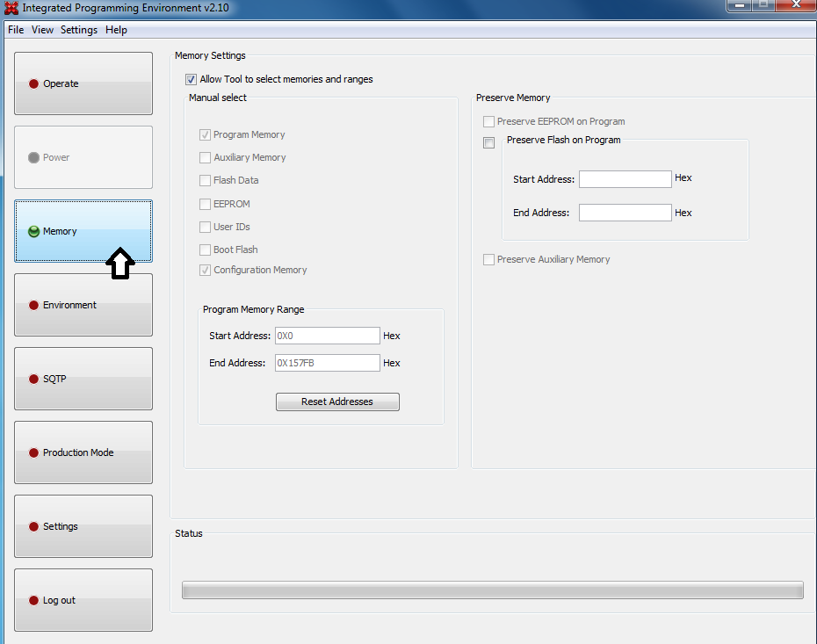Enable the Flash Data checkbox
The image size is (817, 644).
(x=205, y=180)
